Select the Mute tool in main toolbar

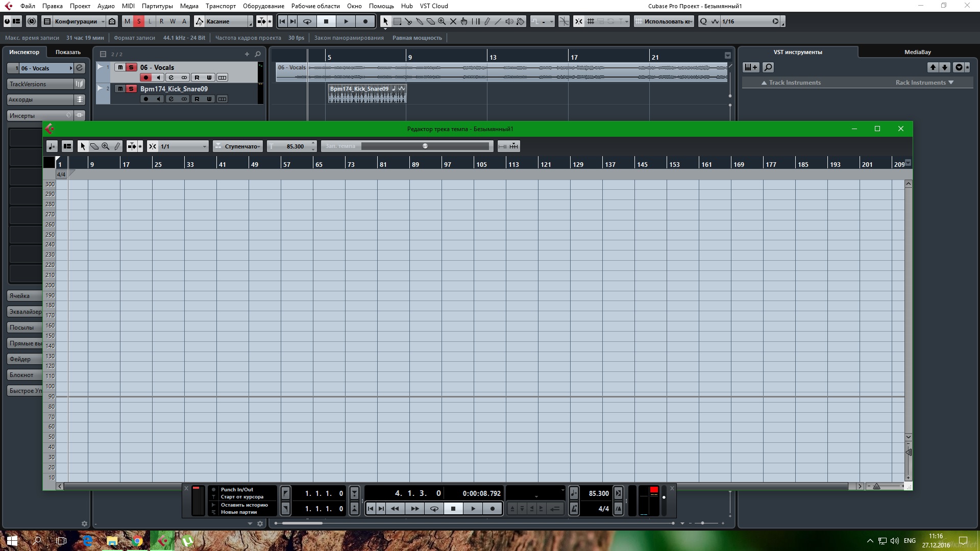click(x=453, y=21)
